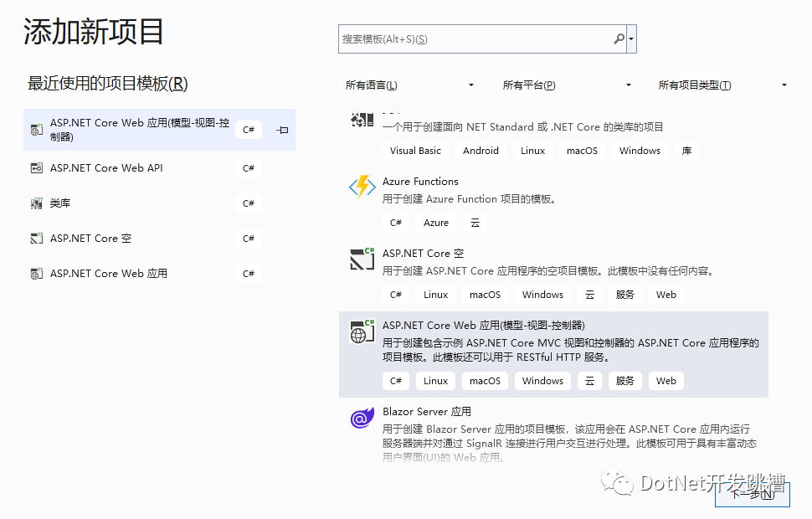
Task: Open the 所有语言 language filter dropdown
Action: tap(409, 85)
